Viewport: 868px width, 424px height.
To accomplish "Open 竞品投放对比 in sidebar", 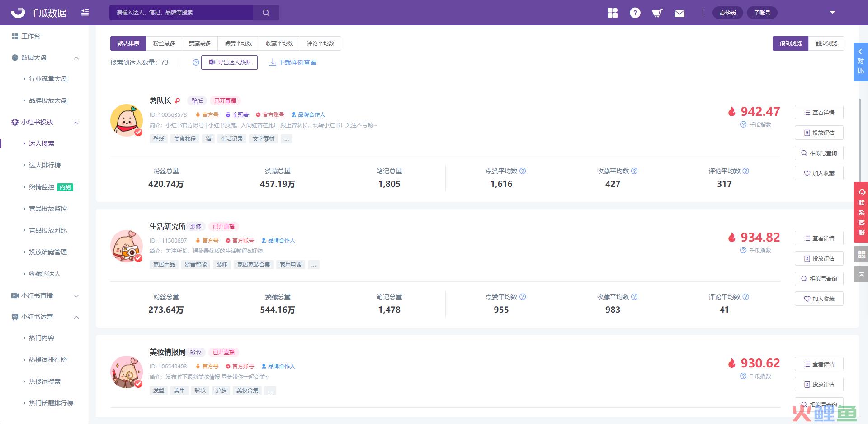I will (x=48, y=230).
